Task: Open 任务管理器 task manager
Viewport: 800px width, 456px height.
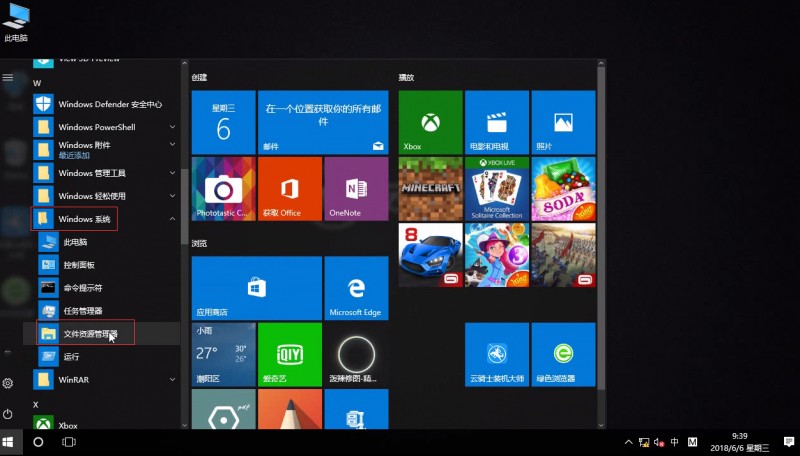Action: [x=105, y=311]
